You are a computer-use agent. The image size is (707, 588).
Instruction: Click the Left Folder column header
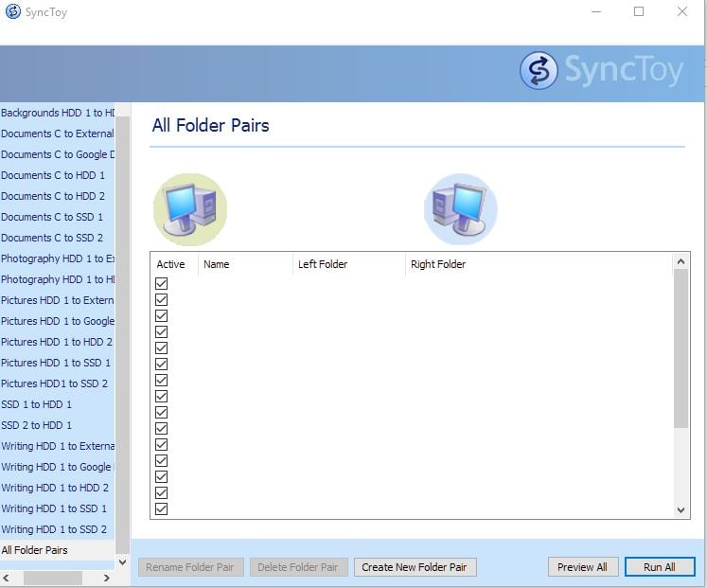[x=323, y=264]
